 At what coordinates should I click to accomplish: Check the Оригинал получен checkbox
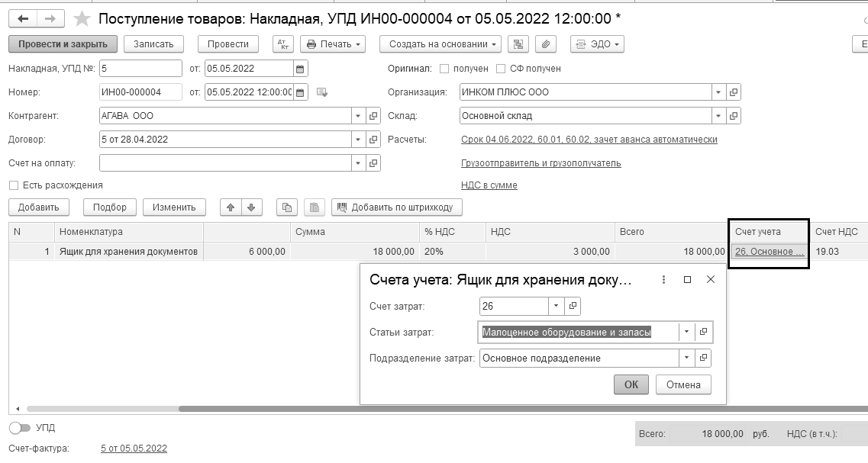[444, 69]
